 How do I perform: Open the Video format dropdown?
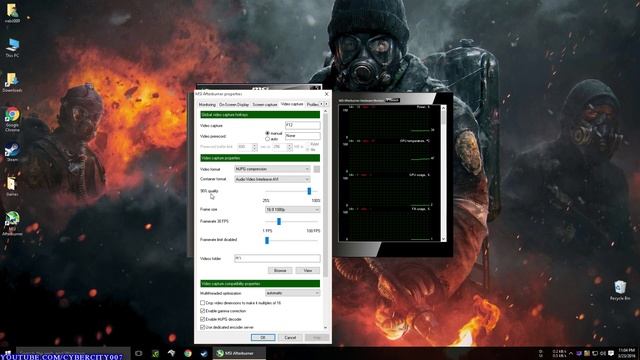point(272,169)
